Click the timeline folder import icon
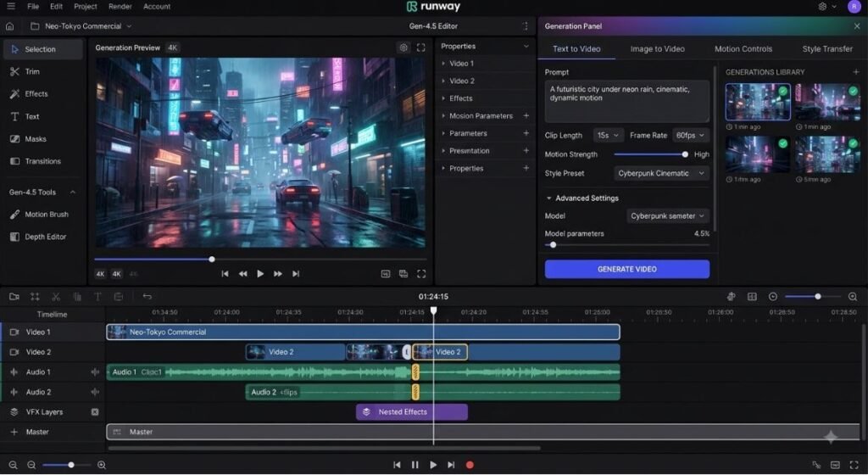The height and width of the screenshot is (475, 868). click(x=14, y=297)
